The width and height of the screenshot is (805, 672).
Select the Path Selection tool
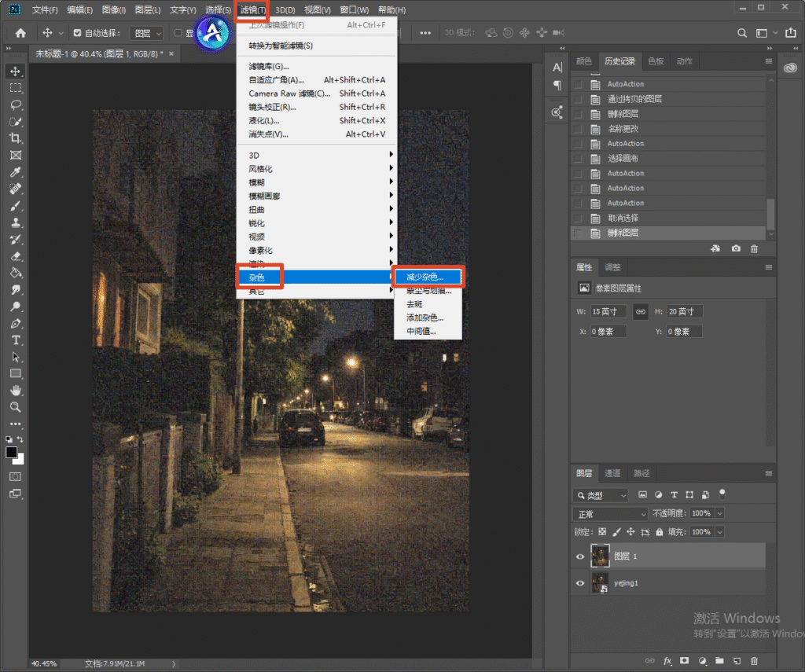coord(16,357)
